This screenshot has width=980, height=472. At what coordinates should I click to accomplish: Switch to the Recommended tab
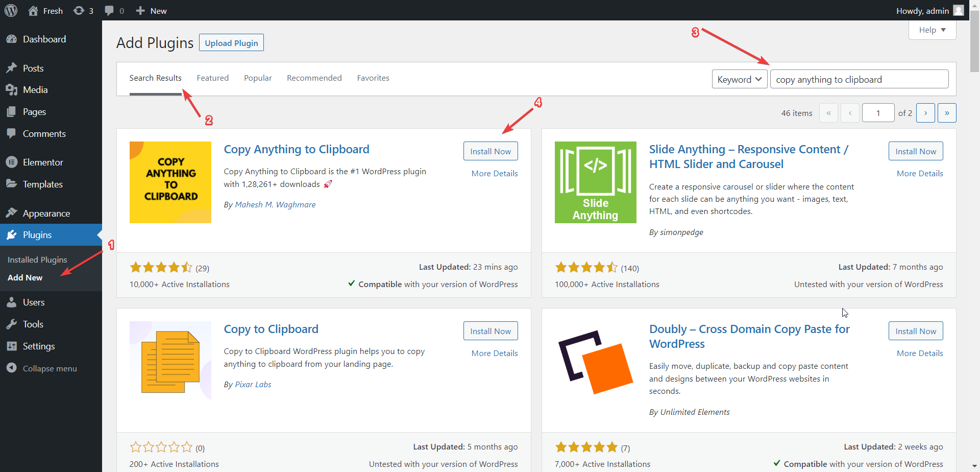tap(314, 78)
